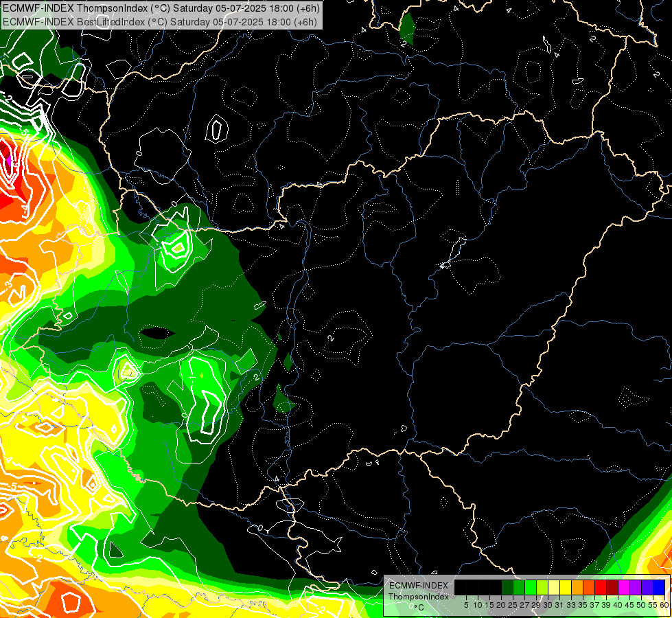Click the yellow 31–33 legend swatch
672x618 pixels.
[x=566, y=587]
